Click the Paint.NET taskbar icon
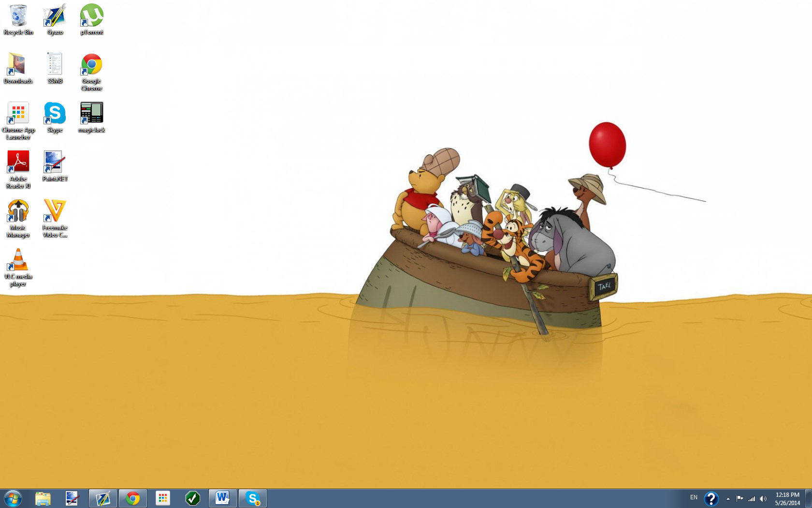Viewport: 812px width, 508px height. 72,498
